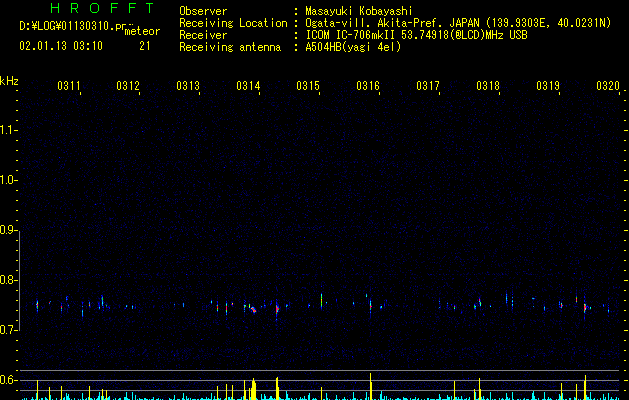
Task: Click the 0320 time marker
Action: [x=608, y=86]
